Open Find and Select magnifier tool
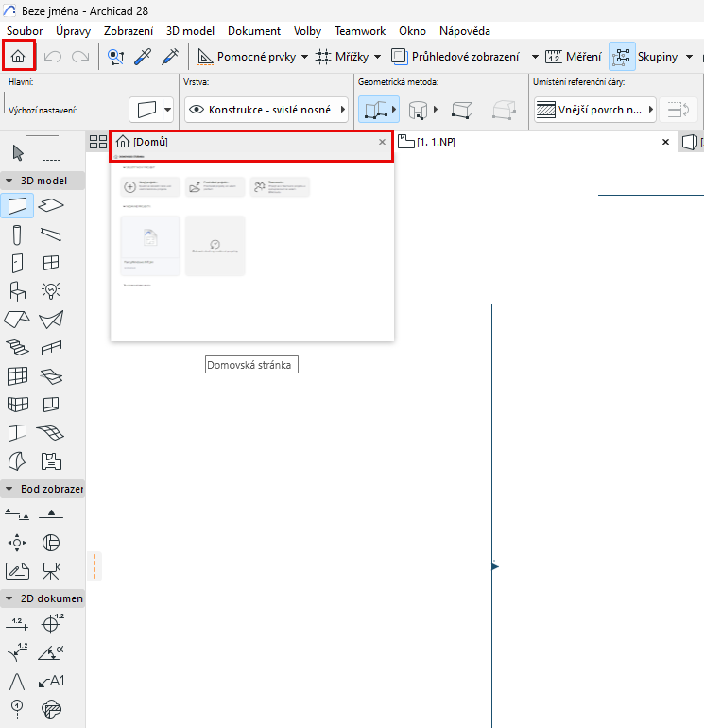Image resolution: width=704 pixels, height=728 pixels. pos(115,57)
